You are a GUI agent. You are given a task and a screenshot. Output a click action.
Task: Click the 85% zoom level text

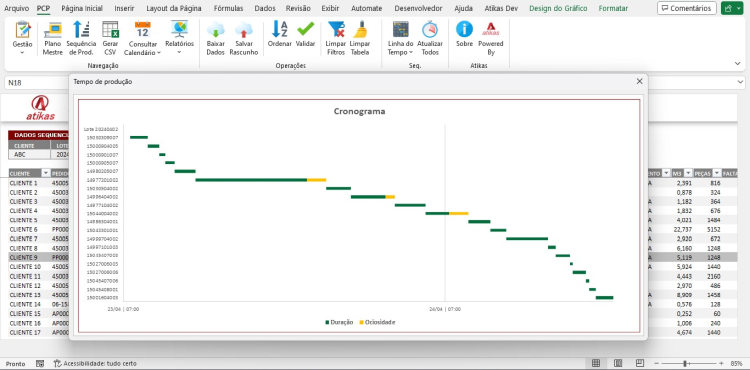click(737, 363)
